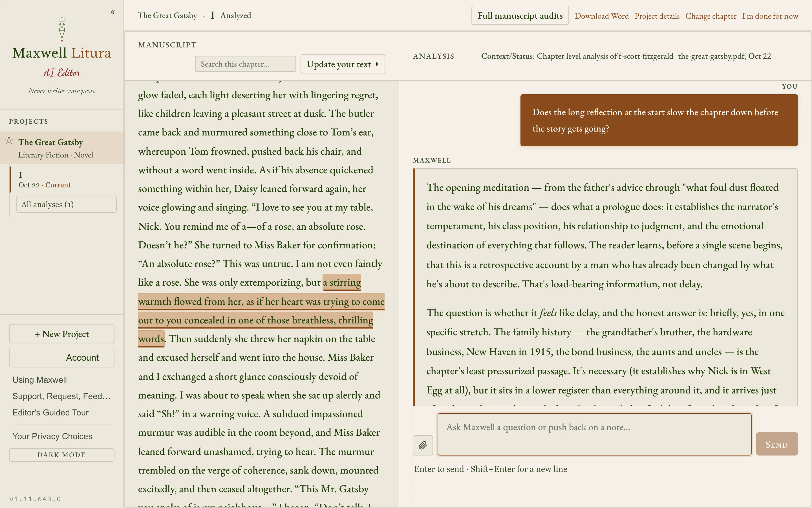Select Change chapter
Screen dimensions: 812x508
[x=711, y=16]
